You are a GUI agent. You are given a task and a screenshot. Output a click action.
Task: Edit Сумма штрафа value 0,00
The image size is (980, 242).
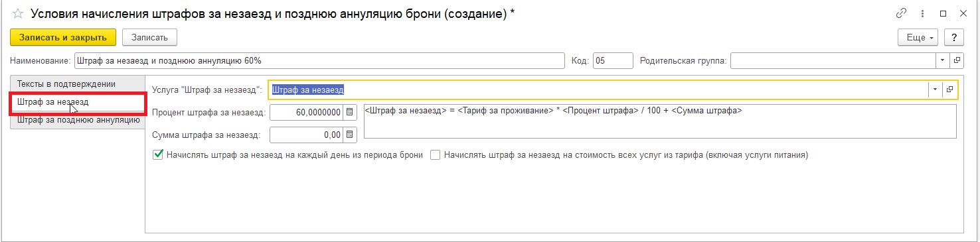pyautogui.click(x=307, y=135)
